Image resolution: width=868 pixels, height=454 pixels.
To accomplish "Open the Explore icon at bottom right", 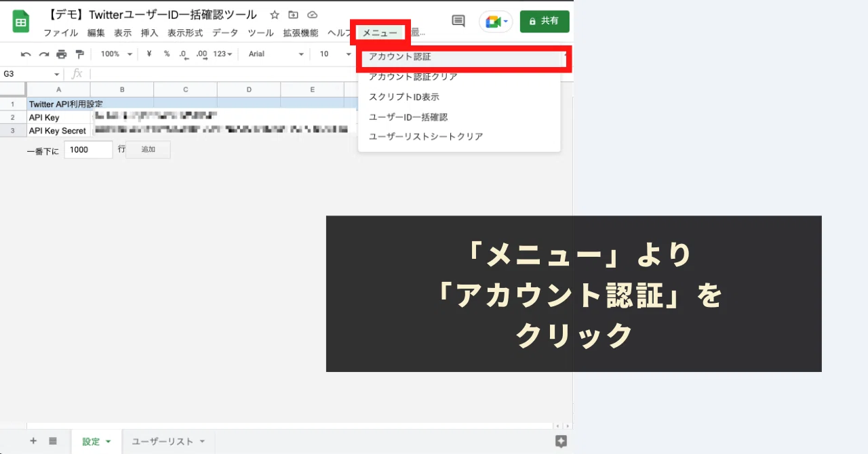I will (x=561, y=442).
